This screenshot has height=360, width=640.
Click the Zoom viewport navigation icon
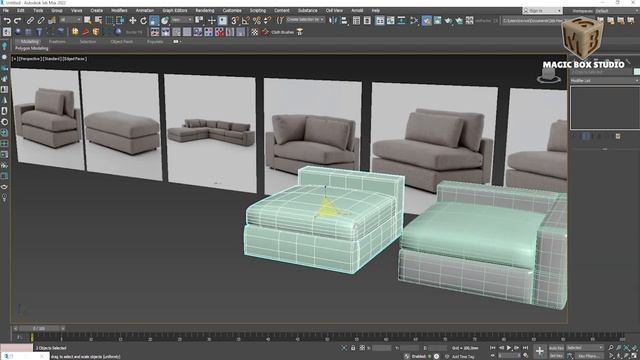(611, 348)
